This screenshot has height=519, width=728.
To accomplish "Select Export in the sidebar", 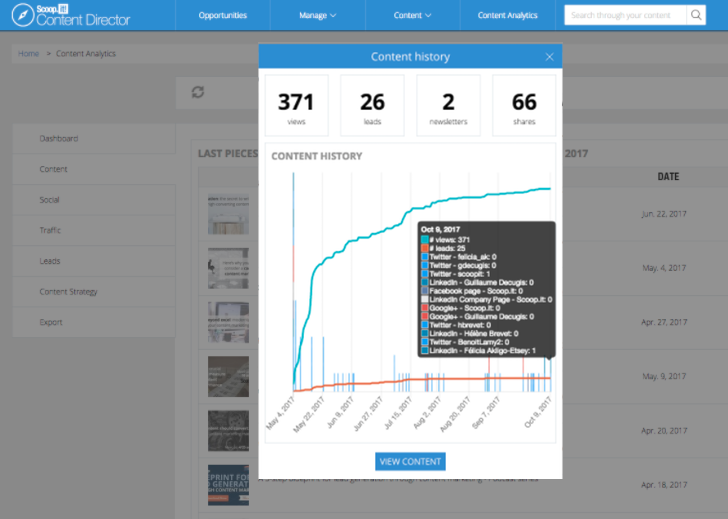I will [x=51, y=322].
